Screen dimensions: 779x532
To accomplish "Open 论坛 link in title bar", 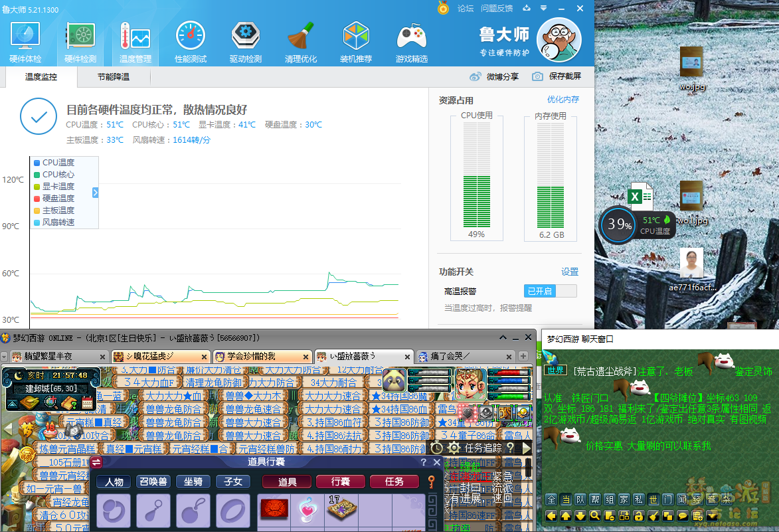I will click(x=466, y=8).
